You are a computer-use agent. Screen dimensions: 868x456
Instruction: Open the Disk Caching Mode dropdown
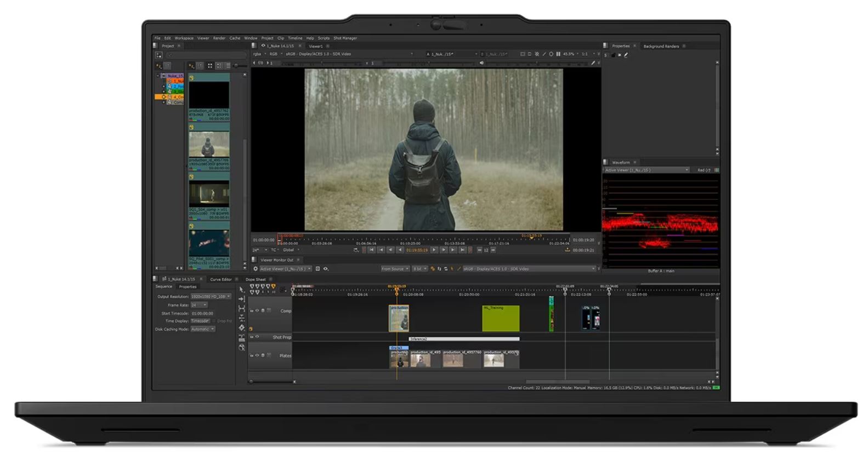coord(202,329)
